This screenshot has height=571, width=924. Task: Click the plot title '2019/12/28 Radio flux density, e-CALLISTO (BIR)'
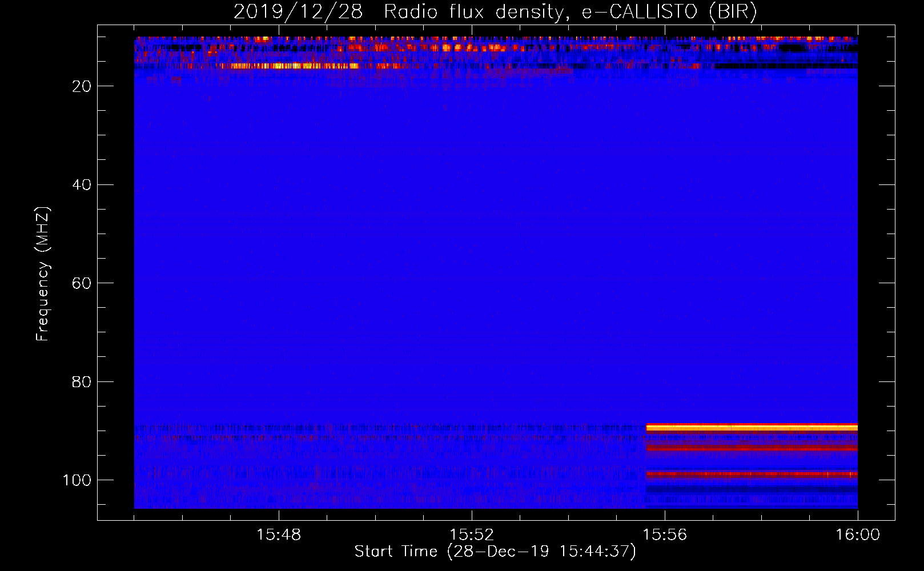coord(495,12)
